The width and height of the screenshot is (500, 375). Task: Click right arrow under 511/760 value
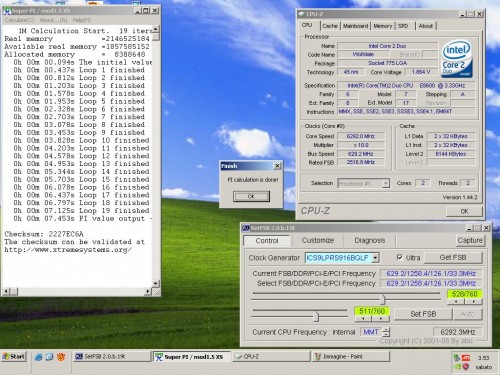(381, 319)
